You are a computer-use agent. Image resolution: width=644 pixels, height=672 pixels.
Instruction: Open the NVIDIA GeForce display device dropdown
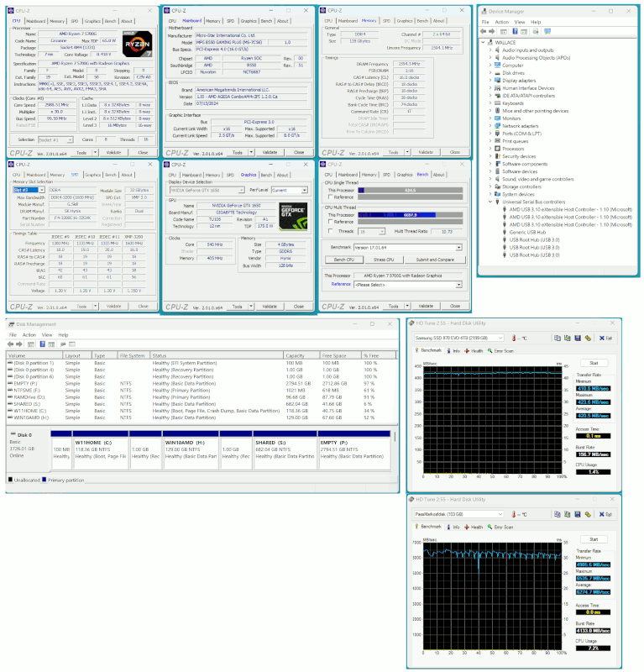tap(242, 190)
